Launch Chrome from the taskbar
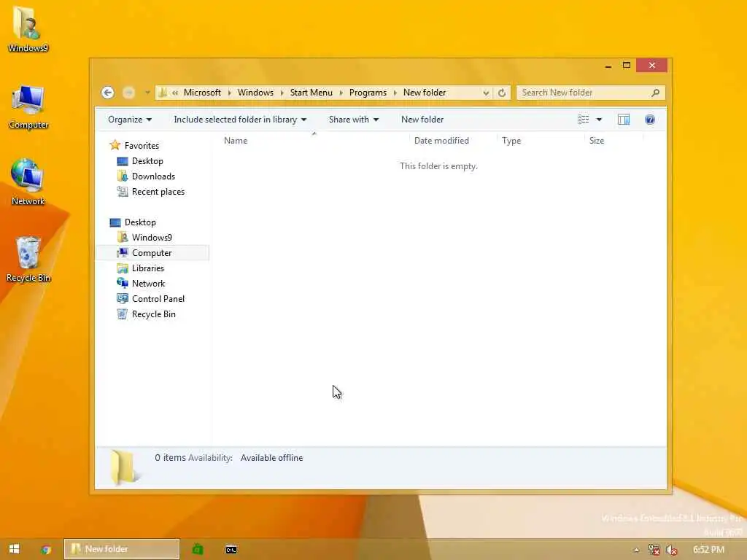 (46, 550)
